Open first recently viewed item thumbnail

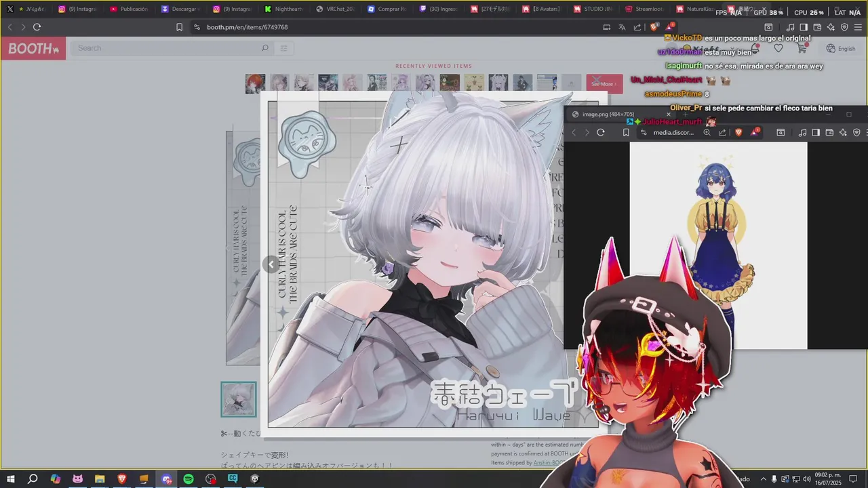coord(255,83)
